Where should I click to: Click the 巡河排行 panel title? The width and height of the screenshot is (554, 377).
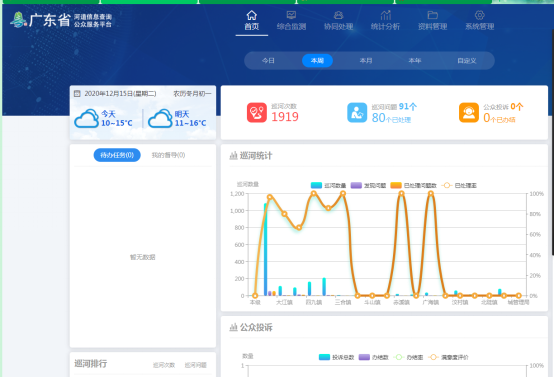[x=90, y=364]
